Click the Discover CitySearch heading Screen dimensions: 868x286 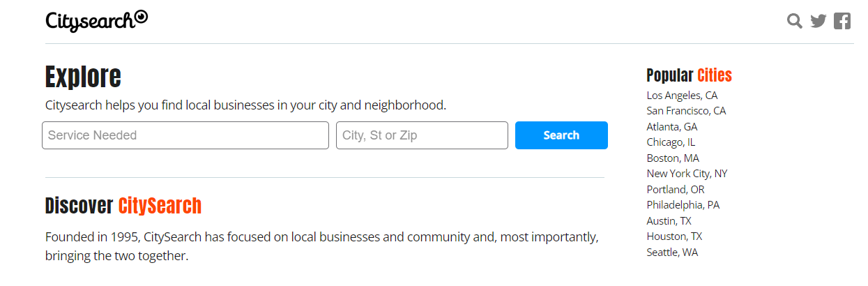pos(123,206)
